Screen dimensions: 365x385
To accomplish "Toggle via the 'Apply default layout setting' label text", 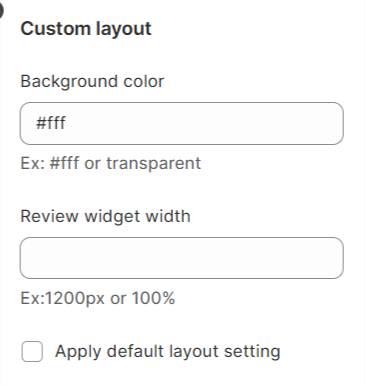I will [x=167, y=351].
